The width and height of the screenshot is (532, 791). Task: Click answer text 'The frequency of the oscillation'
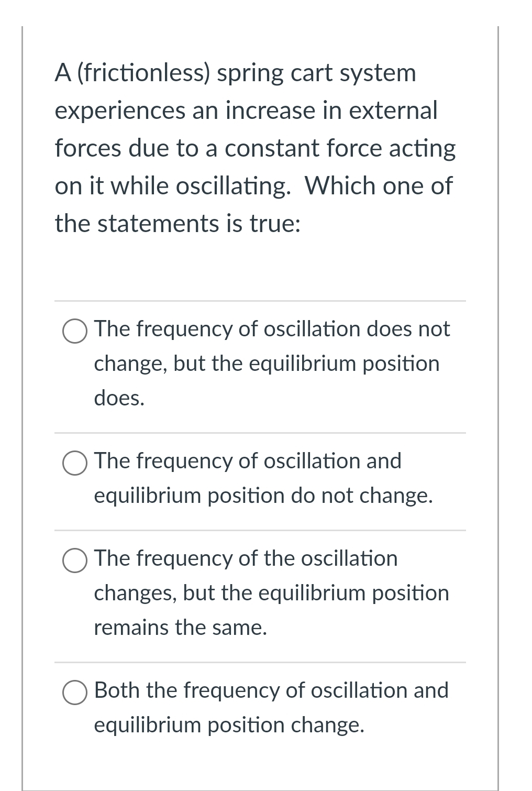246,558
